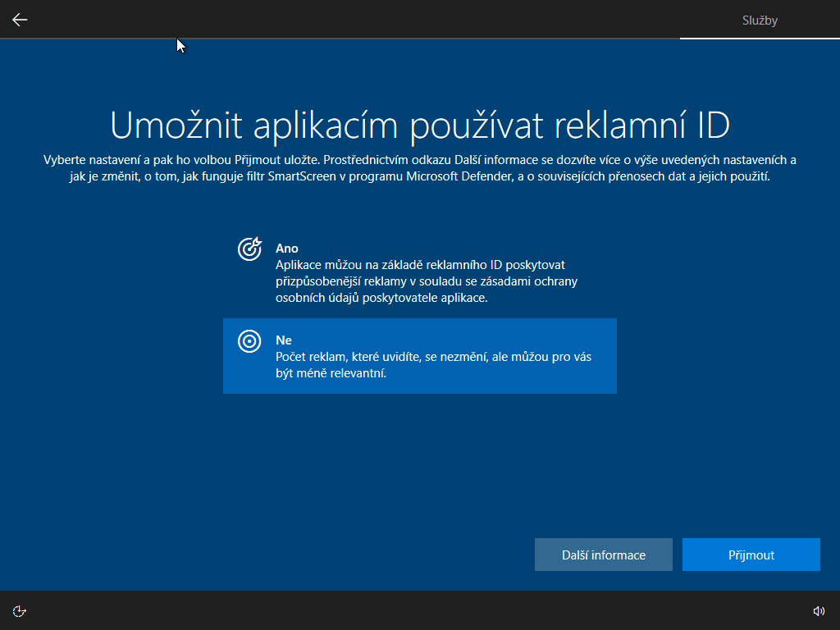The width and height of the screenshot is (840, 630).
Task: Click the volume speaker icon
Action: click(x=818, y=610)
